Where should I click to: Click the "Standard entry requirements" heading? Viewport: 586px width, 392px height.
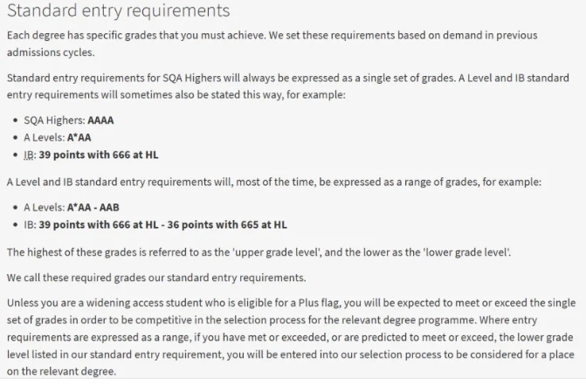coord(118,11)
